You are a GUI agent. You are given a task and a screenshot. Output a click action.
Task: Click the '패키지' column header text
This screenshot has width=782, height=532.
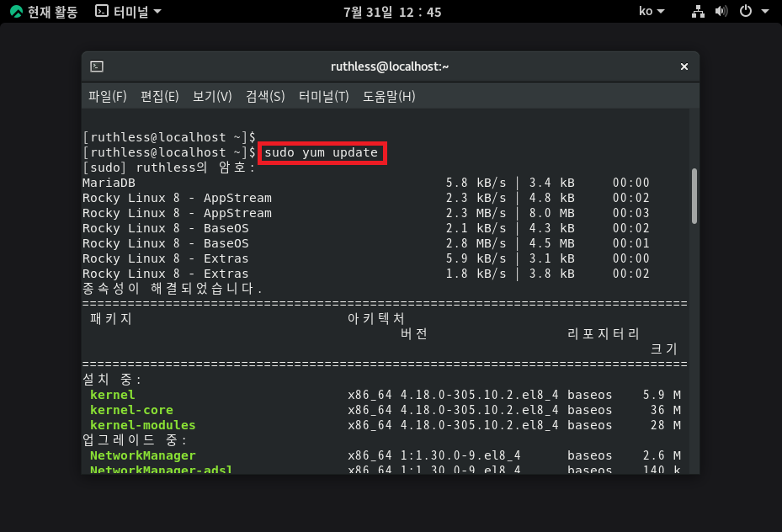pyautogui.click(x=111, y=318)
